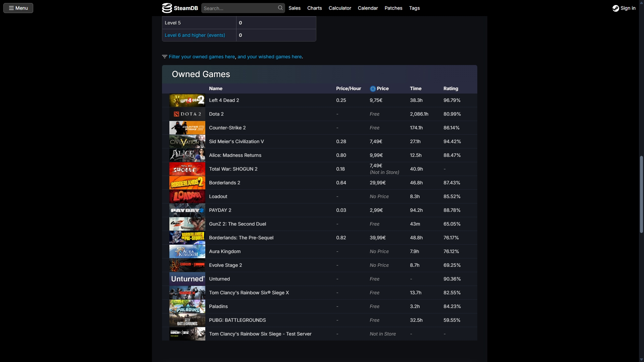644x362 pixels.
Task: Click the PUBG: BATTLEGROUNDS thumbnail
Action: pos(187,320)
